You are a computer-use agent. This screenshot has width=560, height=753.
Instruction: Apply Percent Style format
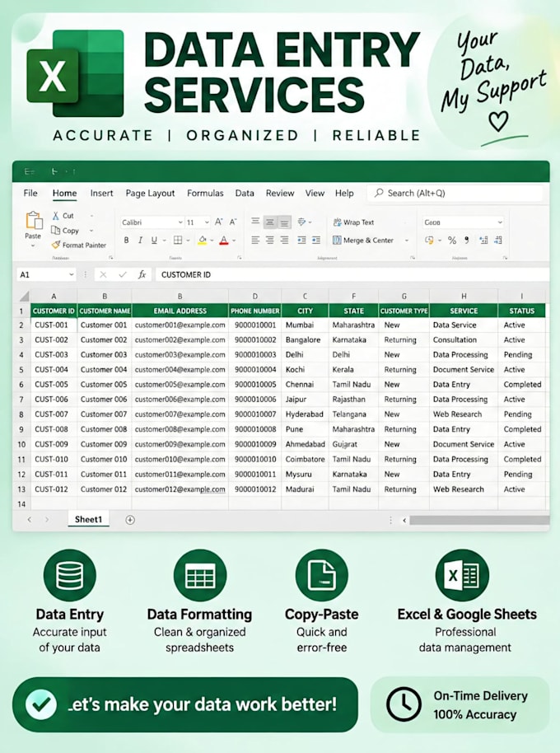point(452,240)
